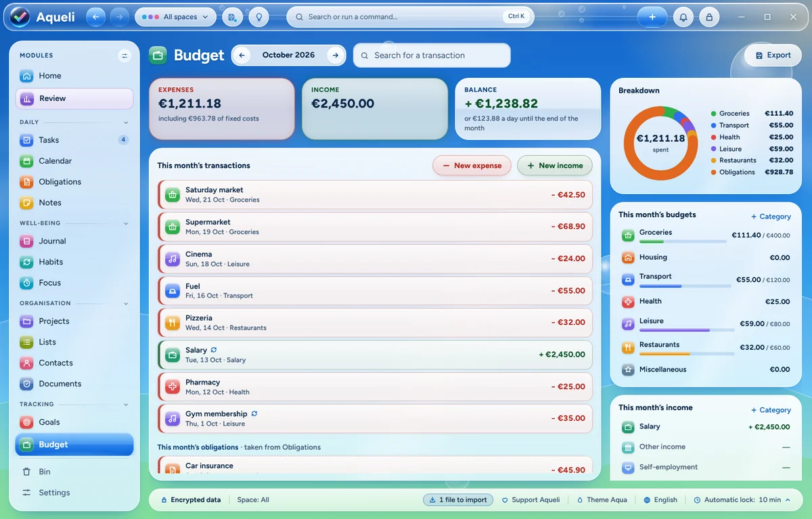The height and width of the screenshot is (519, 812).
Task: Collapse the Tracking sidebar section
Action: click(x=126, y=405)
